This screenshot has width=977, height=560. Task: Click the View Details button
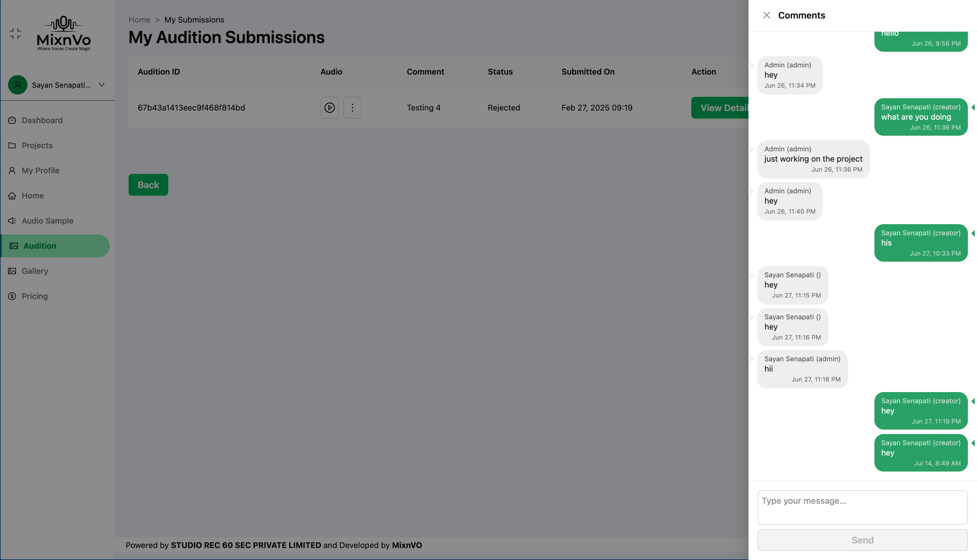[x=720, y=108]
